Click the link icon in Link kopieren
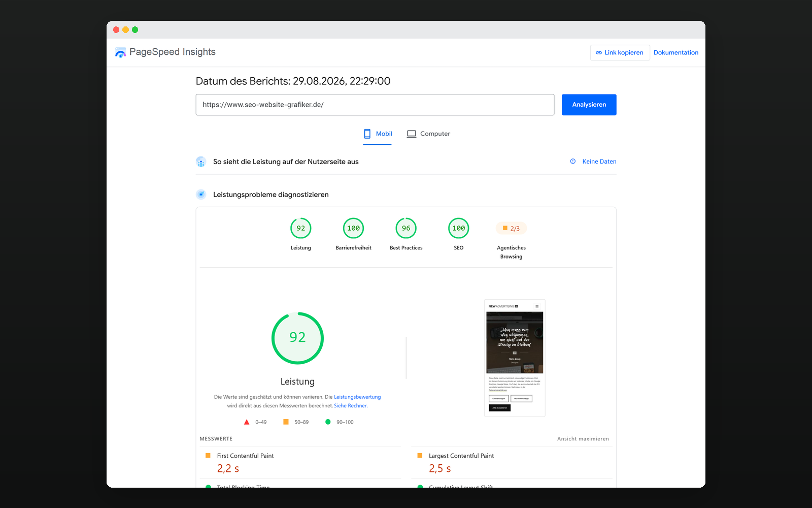The image size is (812, 508). tap(599, 53)
